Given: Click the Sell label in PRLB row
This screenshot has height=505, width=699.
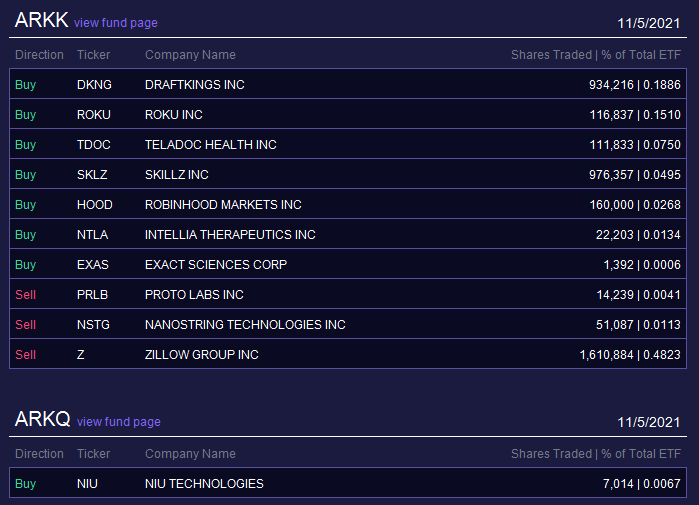Looking at the screenshot, I should click(x=25, y=295).
